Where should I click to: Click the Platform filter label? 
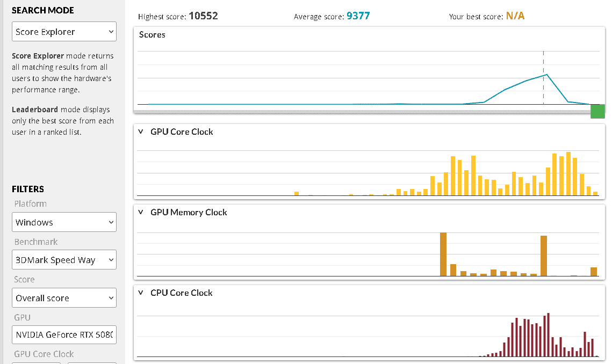tap(31, 203)
